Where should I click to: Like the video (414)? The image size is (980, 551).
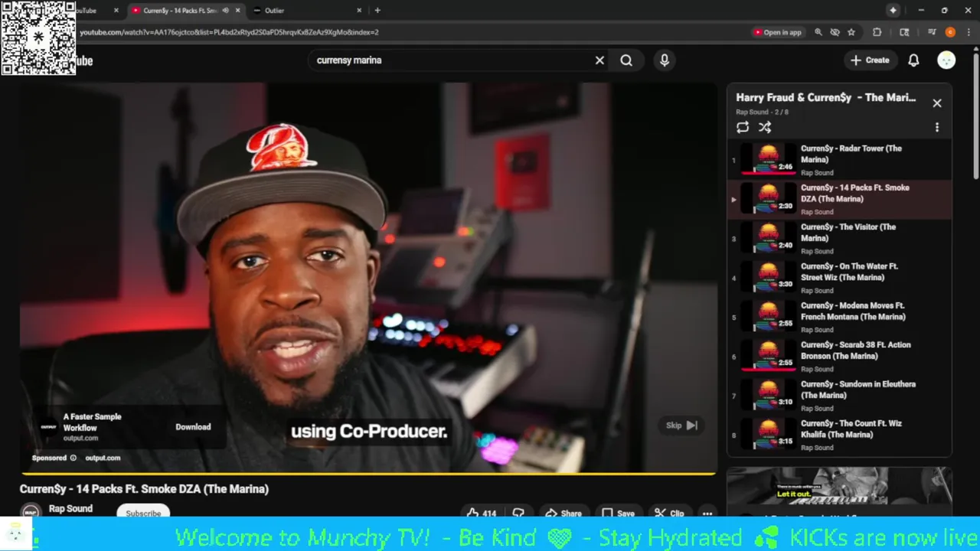[x=482, y=514]
